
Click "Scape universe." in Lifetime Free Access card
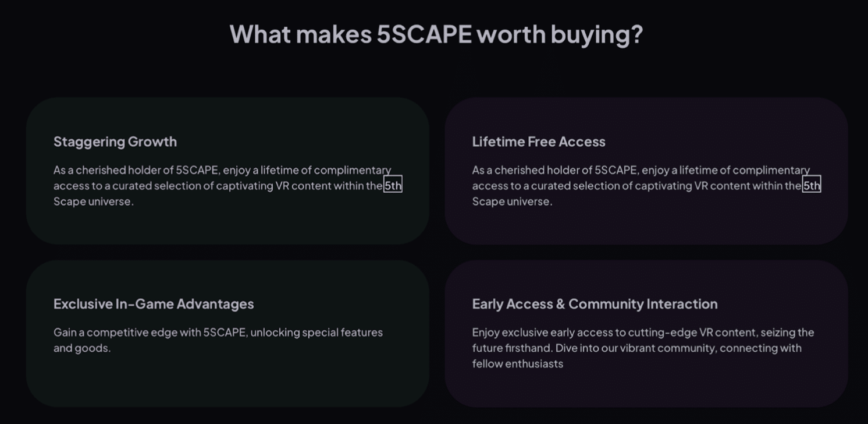513,202
